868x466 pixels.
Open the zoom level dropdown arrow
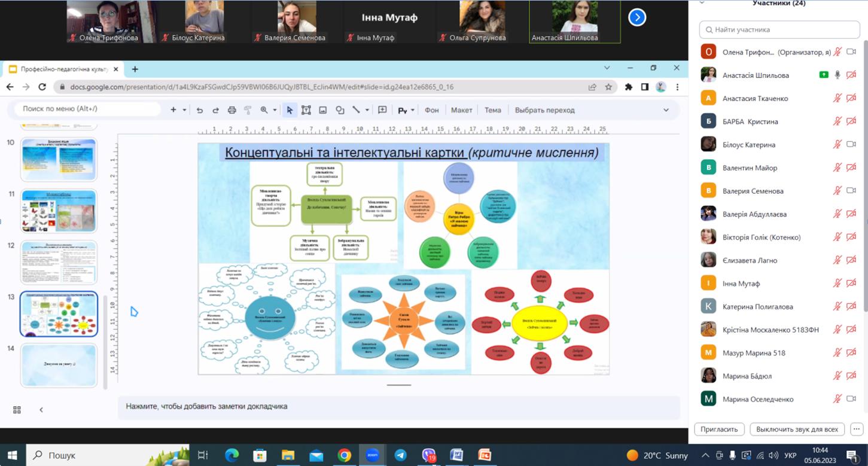275,110
